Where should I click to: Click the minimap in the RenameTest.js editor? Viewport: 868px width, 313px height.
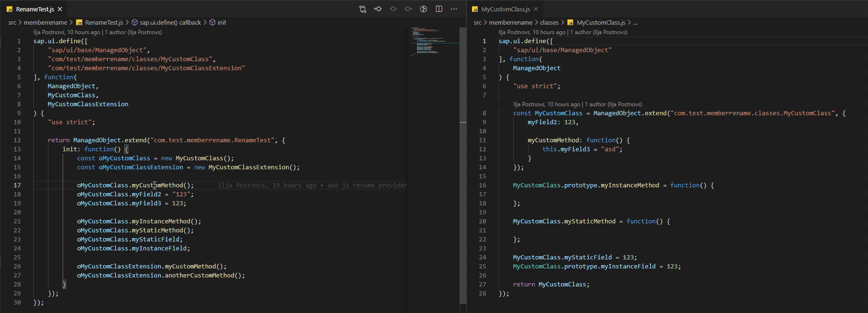[x=433, y=42]
